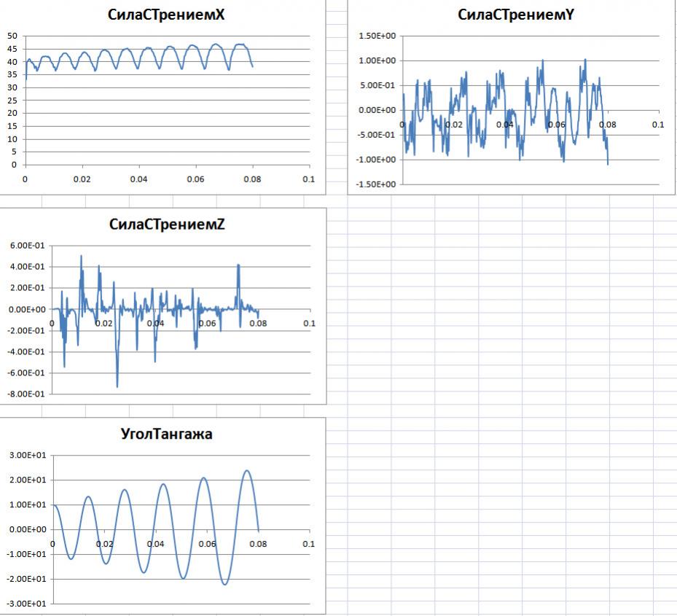The height and width of the screenshot is (616, 677).
Task: Select the УголТангажа chart title
Action: (x=167, y=434)
